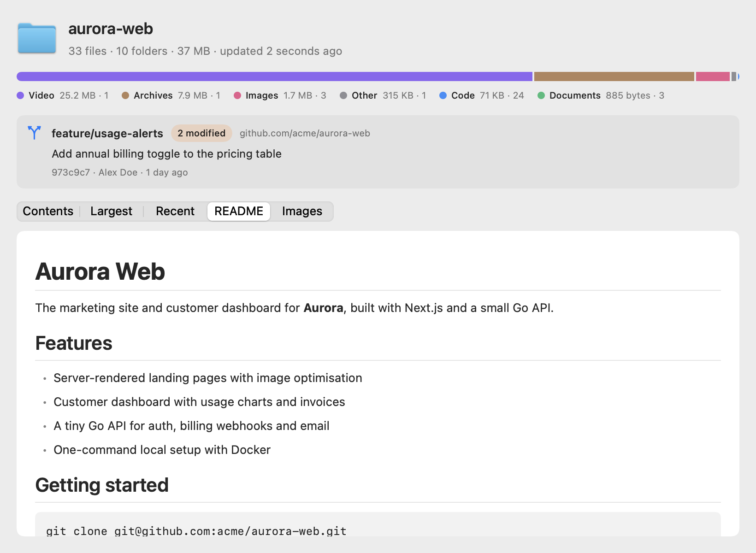Click the 'Customer dashboard with usage charts' bullet
The image size is (756, 553).
(199, 402)
